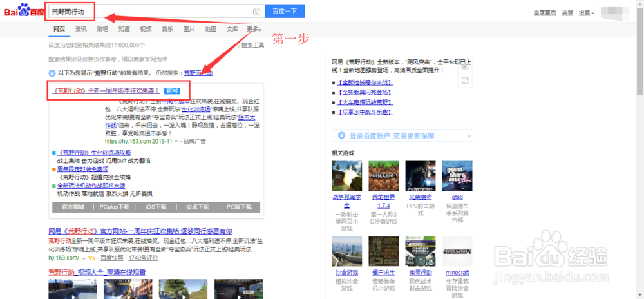Open 全新玩法机动作战即将来袭 link
Screen dimensions: 644x299
pyautogui.click(x=91, y=185)
